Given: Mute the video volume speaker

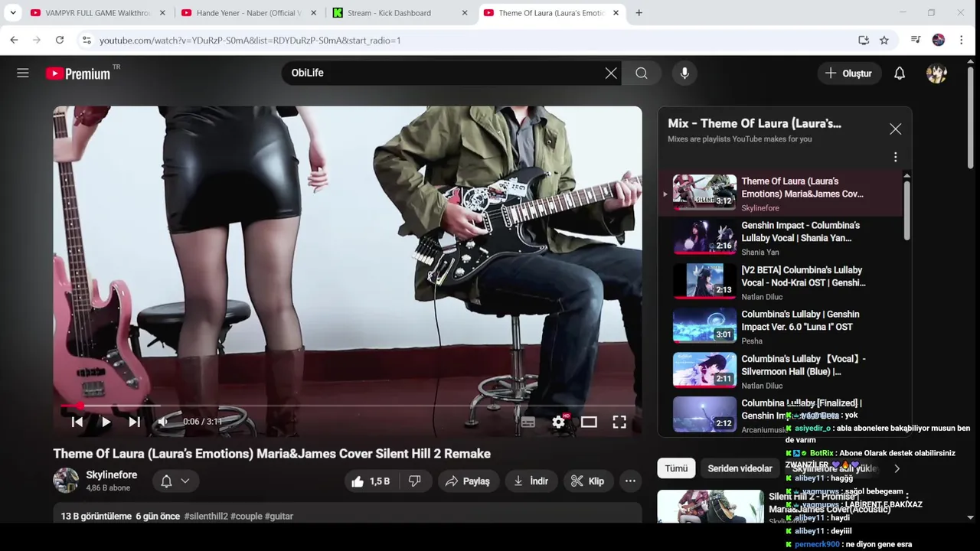Looking at the screenshot, I should (x=163, y=422).
